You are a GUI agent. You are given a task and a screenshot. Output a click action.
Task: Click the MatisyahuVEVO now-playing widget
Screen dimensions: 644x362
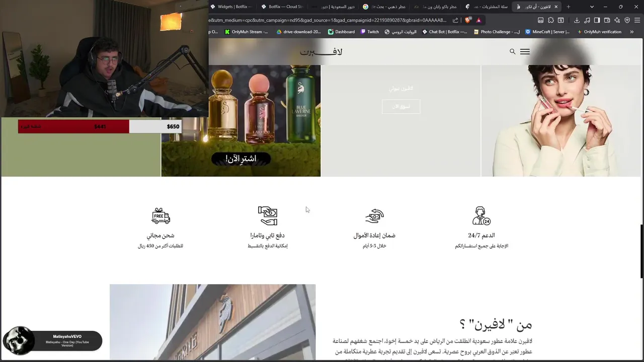point(52,341)
